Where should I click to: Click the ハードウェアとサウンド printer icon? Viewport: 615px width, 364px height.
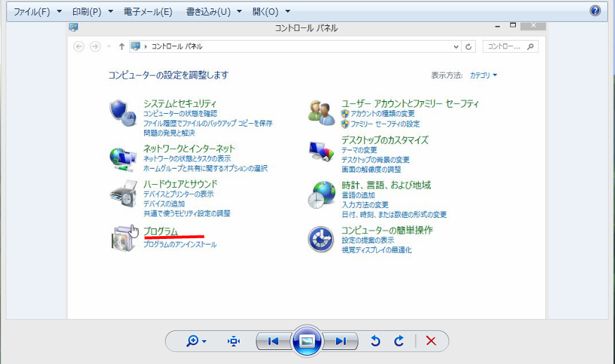[124, 194]
